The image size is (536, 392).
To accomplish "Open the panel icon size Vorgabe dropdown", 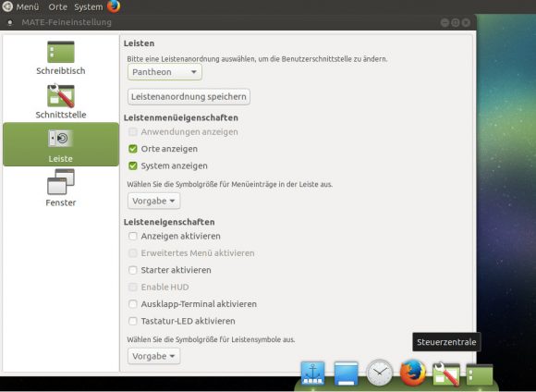I will pyautogui.click(x=153, y=356).
